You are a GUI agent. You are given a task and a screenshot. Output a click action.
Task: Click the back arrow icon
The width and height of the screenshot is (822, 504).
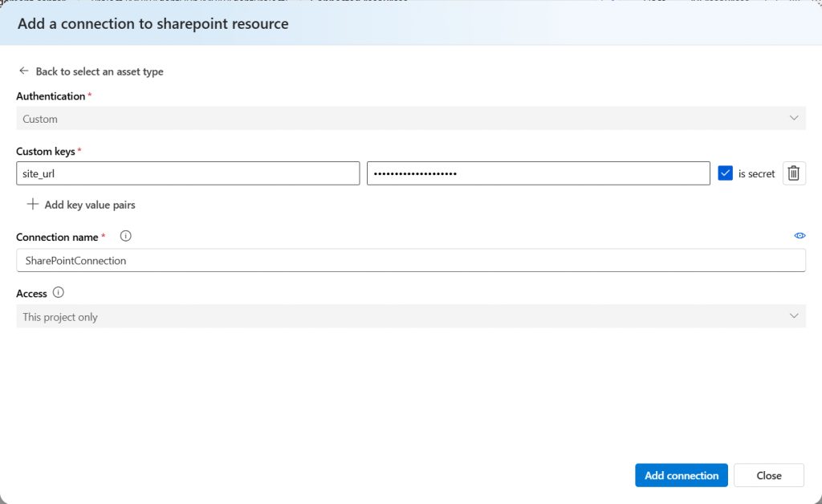point(24,71)
